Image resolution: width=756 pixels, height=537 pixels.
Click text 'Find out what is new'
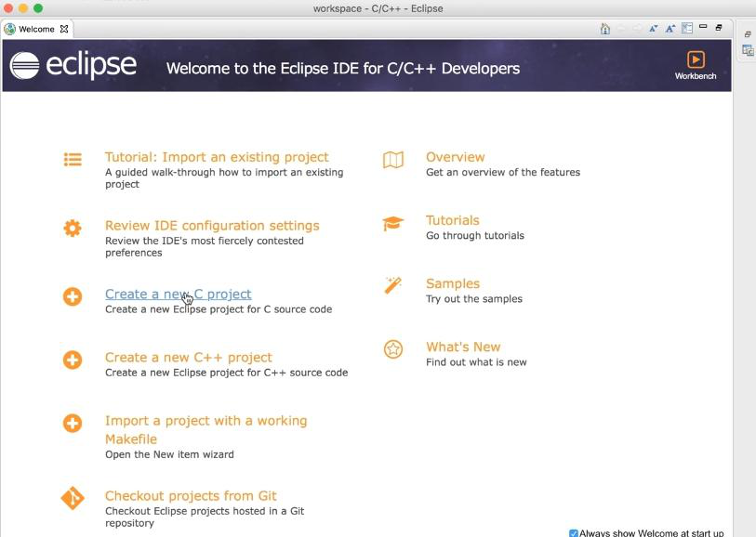pos(476,362)
